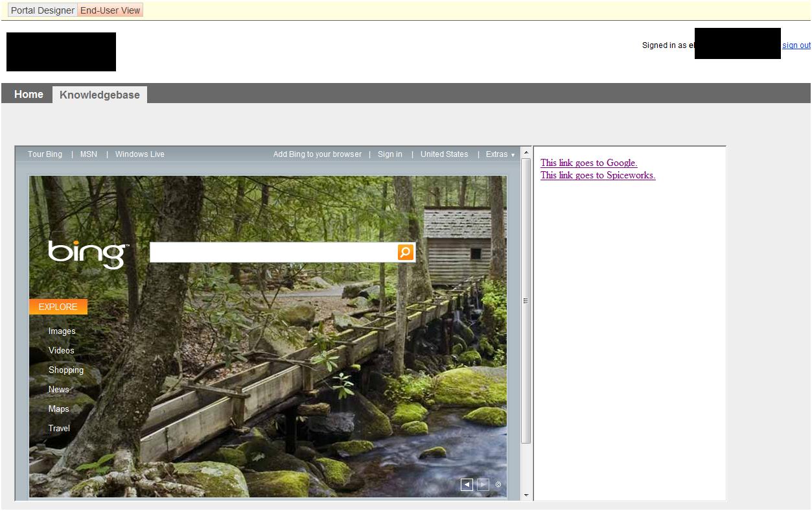Screen dimensions: 812x511
Task: Click Sign in on the Bing toolbar
Action: click(389, 154)
